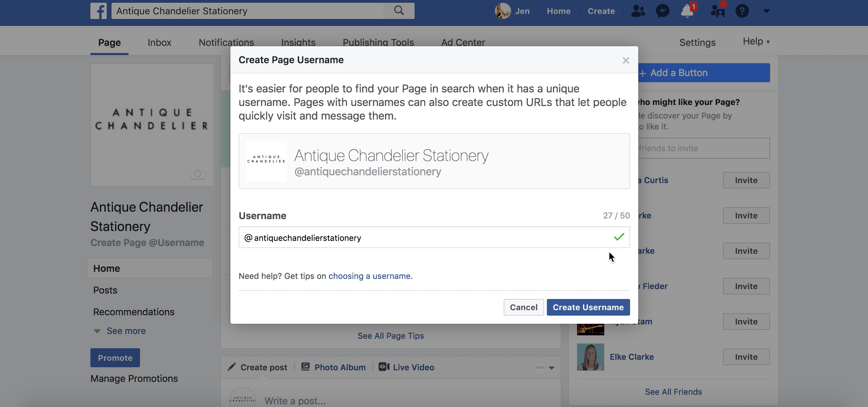Select the username input field

pyautogui.click(x=434, y=237)
